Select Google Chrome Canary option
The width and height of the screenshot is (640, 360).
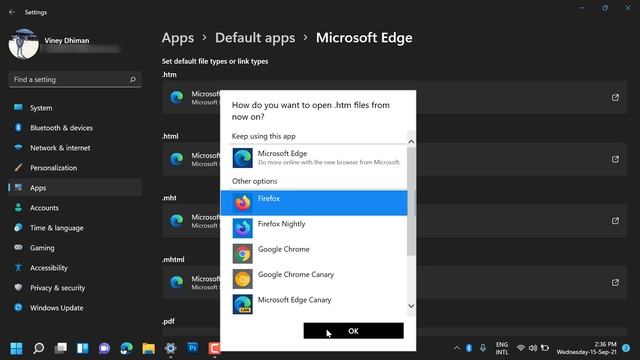[x=314, y=278]
